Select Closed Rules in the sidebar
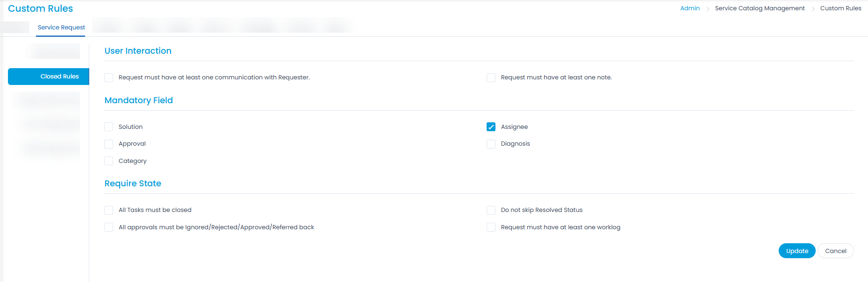Viewport: 868px width, 282px height. click(x=49, y=77)
